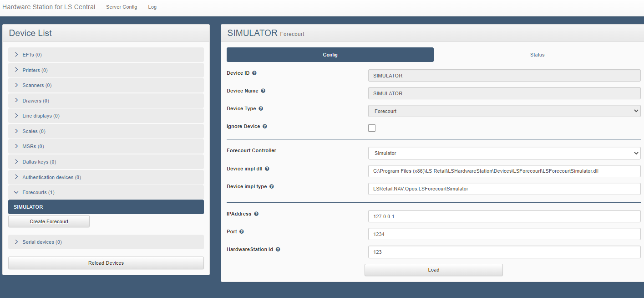The height and width of the screenshot is (298, 644).
Task: Click help icon next to Device ID
Action: (254, 73)
